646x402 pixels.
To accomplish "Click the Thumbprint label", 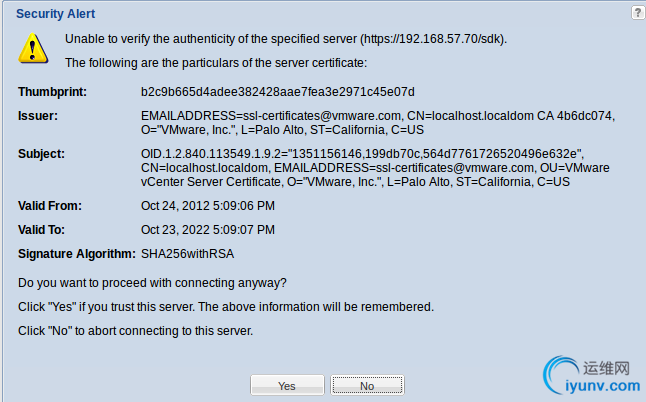I will (52, 92).
